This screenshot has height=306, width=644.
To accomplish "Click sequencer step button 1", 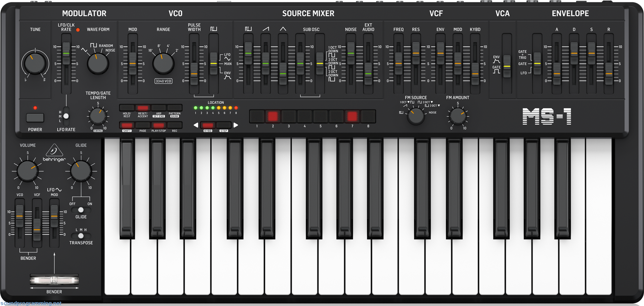I will coord(257,116).
